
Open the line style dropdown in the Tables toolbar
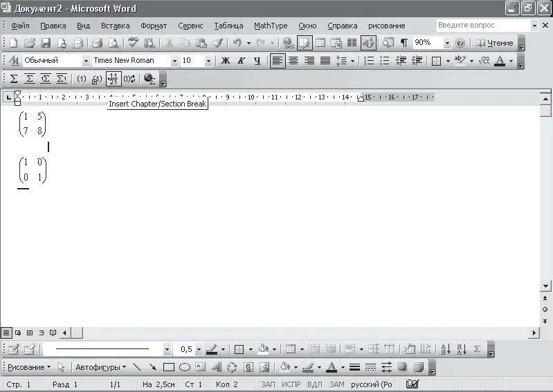pos(167,349)
